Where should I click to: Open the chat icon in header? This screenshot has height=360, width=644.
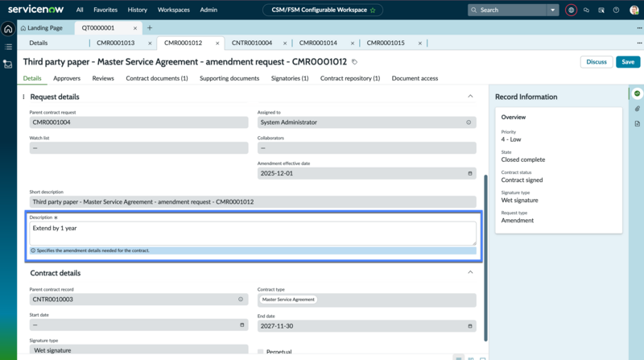pos(586,10)
